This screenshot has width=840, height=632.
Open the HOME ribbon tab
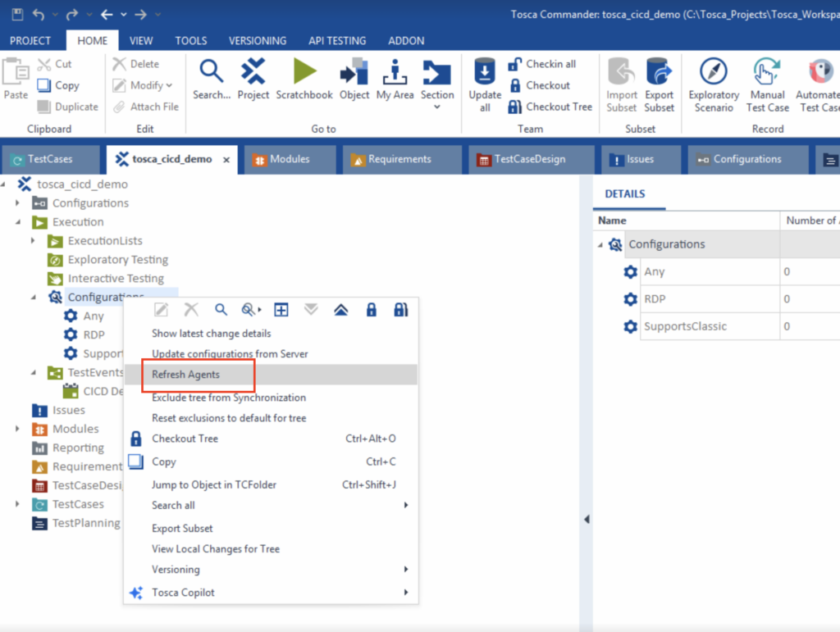point(92,41)
